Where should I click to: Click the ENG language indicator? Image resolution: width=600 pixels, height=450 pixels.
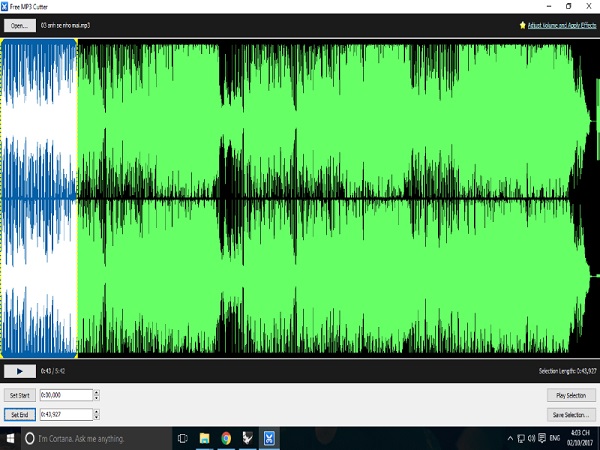pos(555,438)
